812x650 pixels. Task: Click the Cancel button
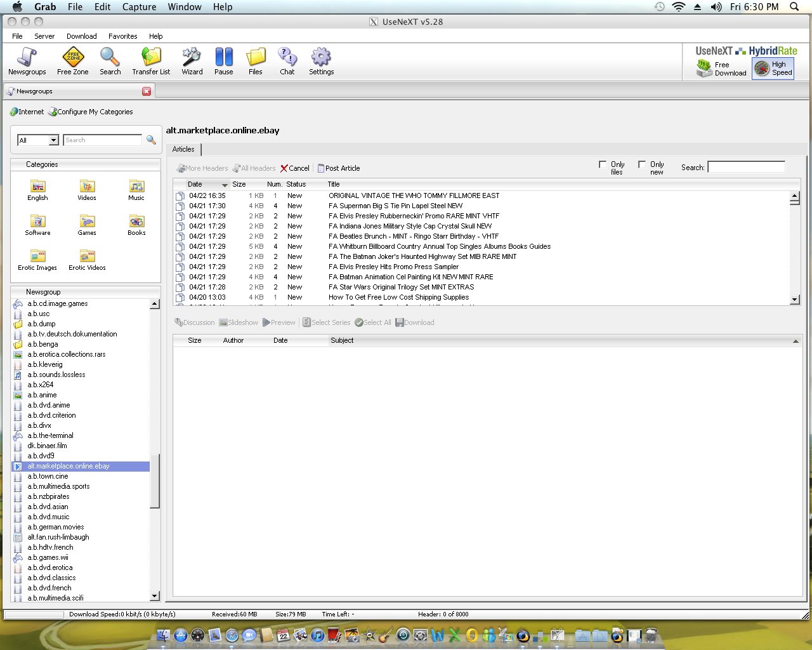point(295,168)
